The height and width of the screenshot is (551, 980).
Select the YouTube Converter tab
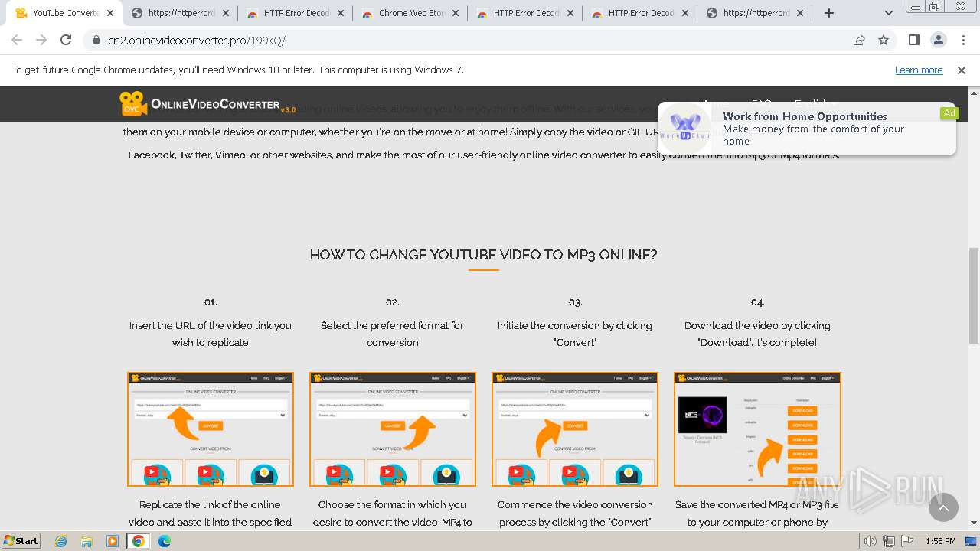pos(64,13)
